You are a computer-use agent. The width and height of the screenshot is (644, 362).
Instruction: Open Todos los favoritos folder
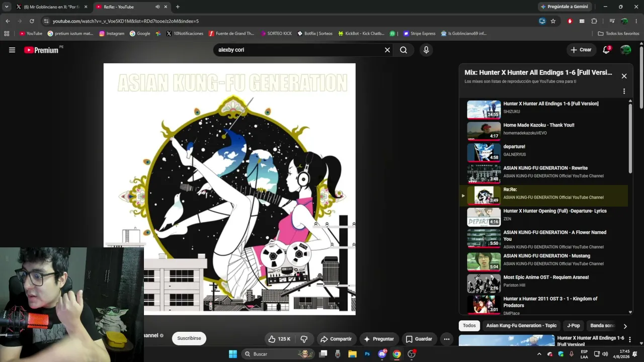click(x=618, y=34)
